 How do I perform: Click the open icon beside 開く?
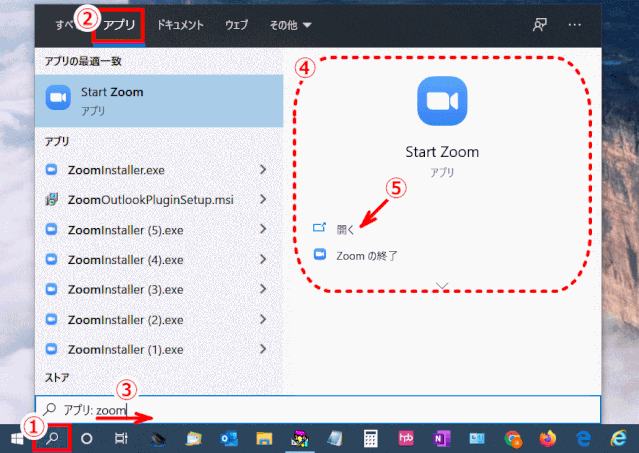click(320, 227)
